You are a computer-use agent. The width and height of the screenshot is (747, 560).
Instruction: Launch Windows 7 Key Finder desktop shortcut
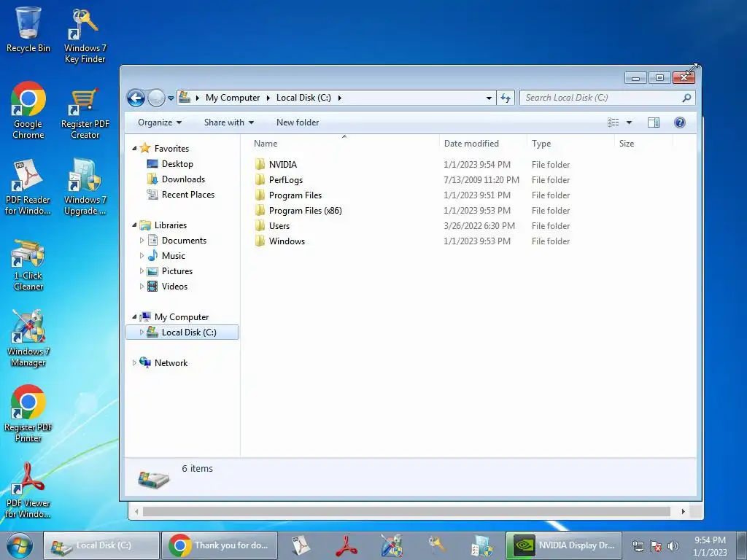[85, 36]
